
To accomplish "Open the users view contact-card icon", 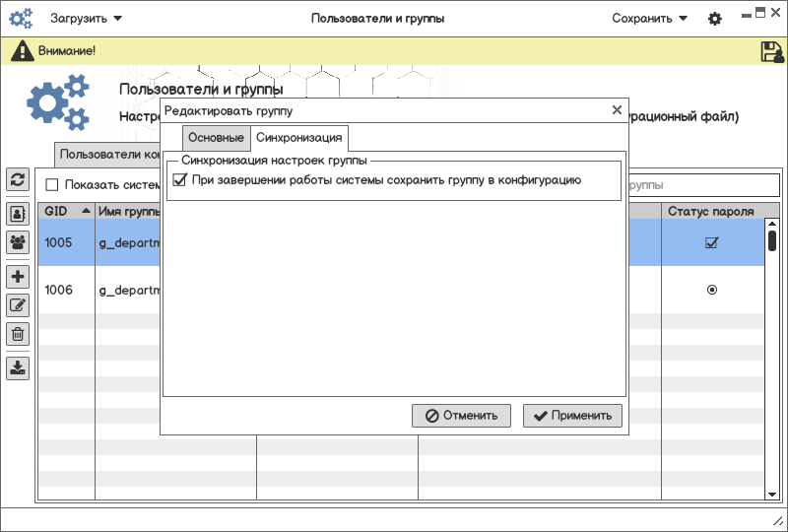I will point(18,213).
